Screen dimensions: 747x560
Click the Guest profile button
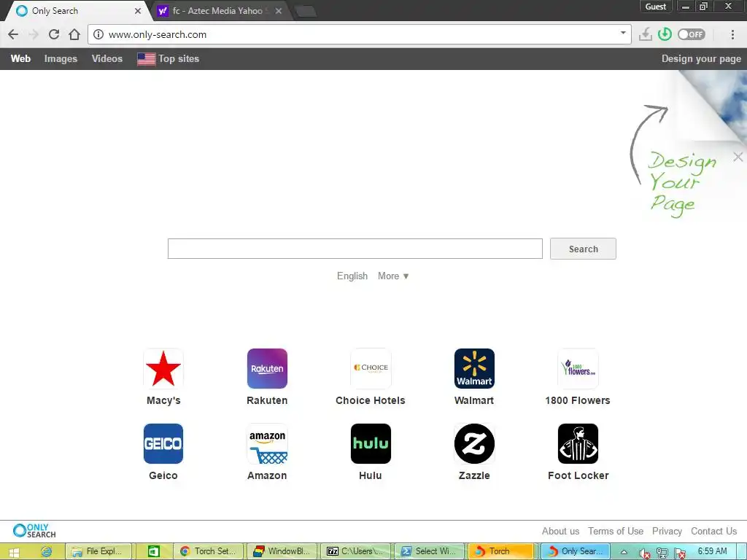pos(656,6)
